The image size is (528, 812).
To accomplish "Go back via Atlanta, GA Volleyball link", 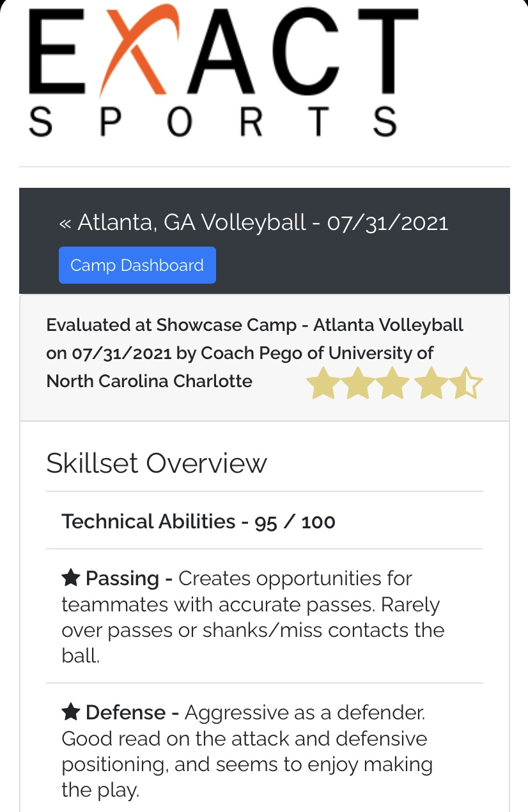I will click(x=253, y=222).
